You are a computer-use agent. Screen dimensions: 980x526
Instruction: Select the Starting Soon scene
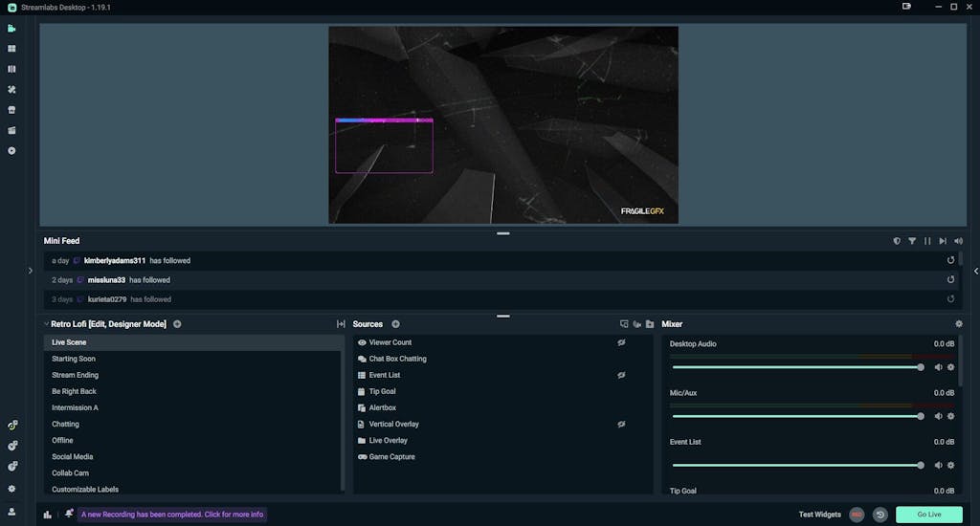(x=74, y=359)
